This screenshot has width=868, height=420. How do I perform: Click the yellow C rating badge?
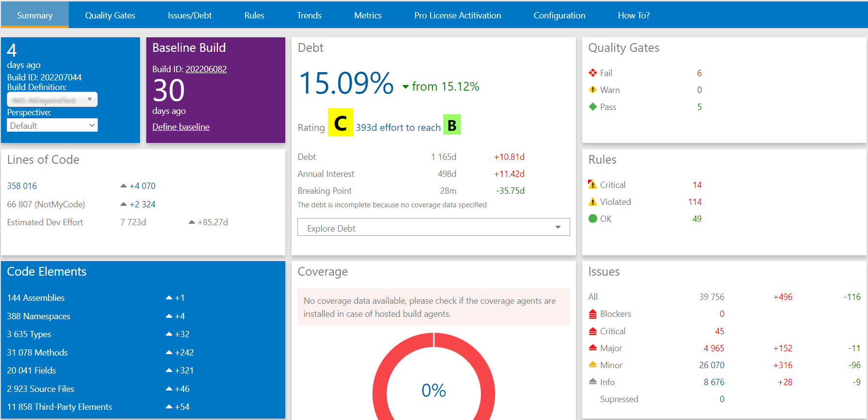point(341,123)
